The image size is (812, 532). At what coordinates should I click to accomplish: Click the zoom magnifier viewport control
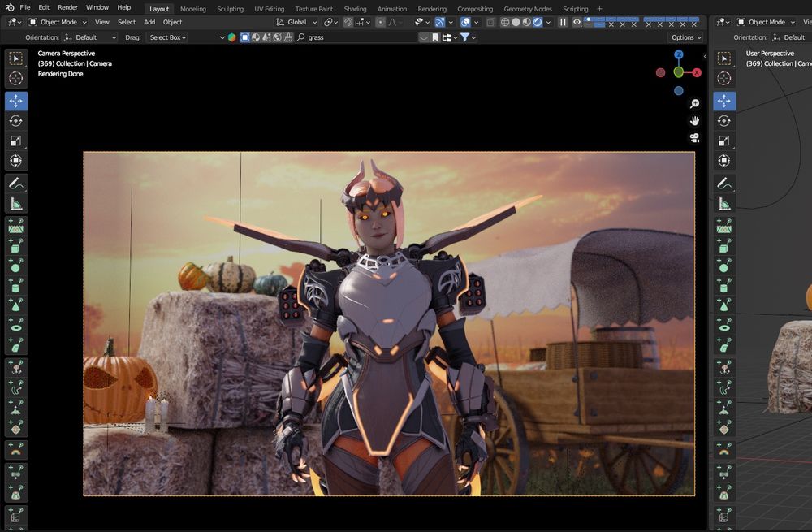pyautogui.click(x=694, y=104)
